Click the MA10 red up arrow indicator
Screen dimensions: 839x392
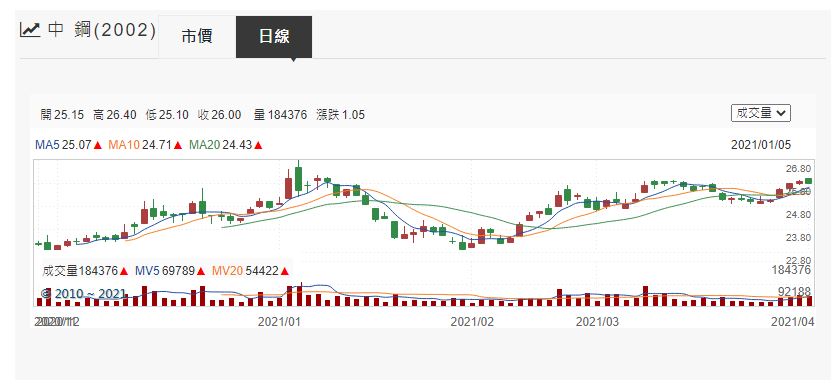(x=178, y=145)
